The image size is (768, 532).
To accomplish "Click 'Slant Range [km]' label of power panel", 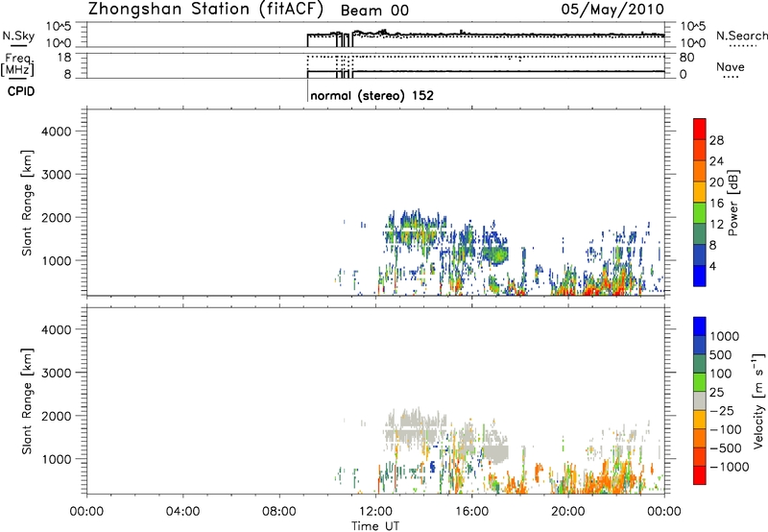I will pos(27,203).
